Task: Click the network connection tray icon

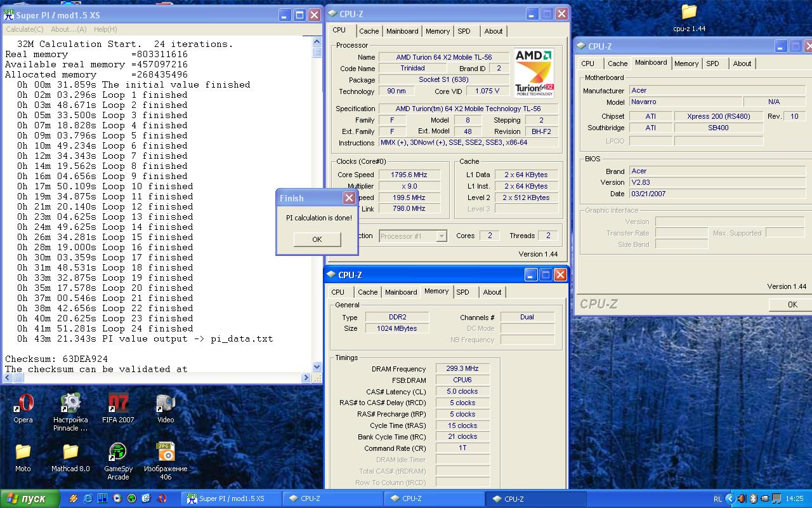Action: coord(776,498)
